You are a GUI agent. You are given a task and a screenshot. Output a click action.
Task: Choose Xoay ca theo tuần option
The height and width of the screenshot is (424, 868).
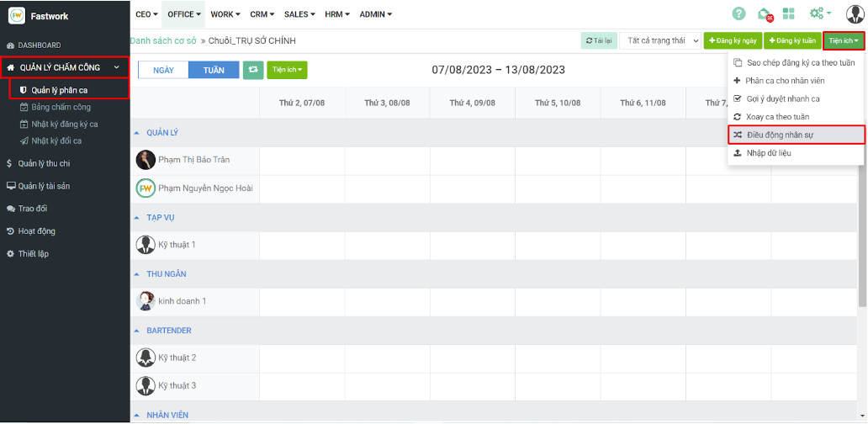pyautogui.click(x=777, y=117)
